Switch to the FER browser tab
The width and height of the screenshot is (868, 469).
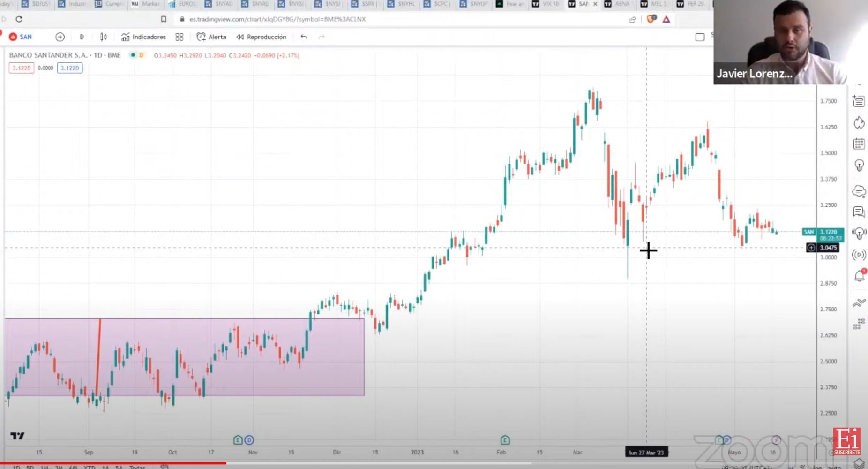(690, 4)
